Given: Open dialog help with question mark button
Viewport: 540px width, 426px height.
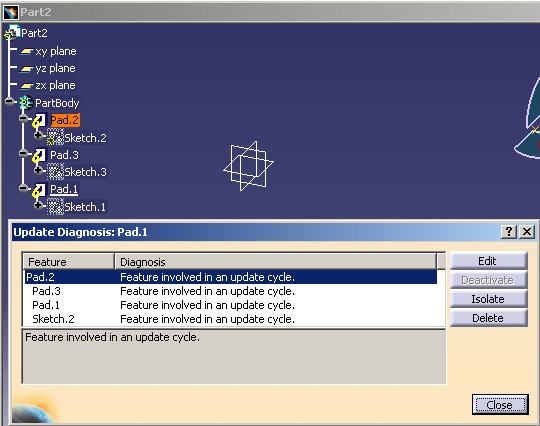Looking at the screenshot, I should tap(509, 231).
